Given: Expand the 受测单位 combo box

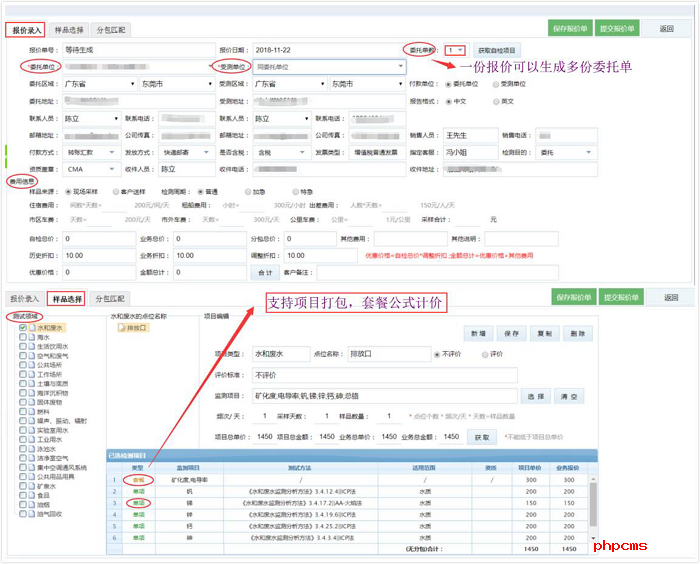Looking at the screenshot, I should [x=400, y=67].
